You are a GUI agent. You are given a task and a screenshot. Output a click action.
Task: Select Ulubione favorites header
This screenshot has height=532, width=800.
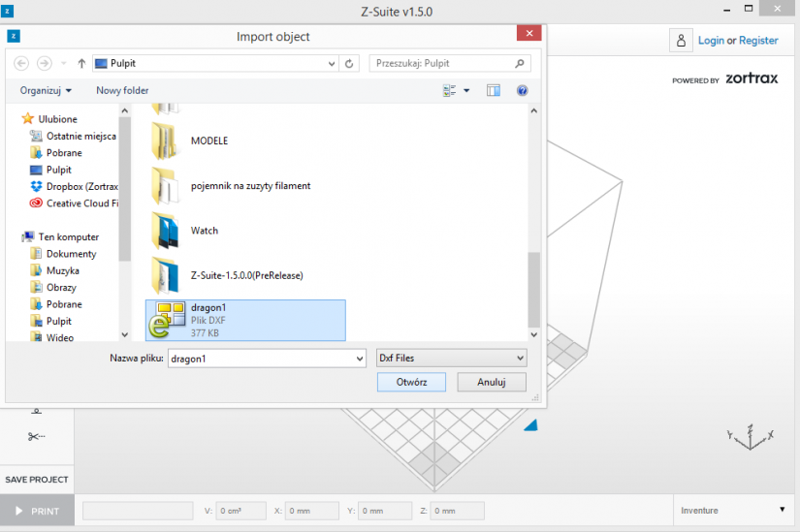point(49,119)
